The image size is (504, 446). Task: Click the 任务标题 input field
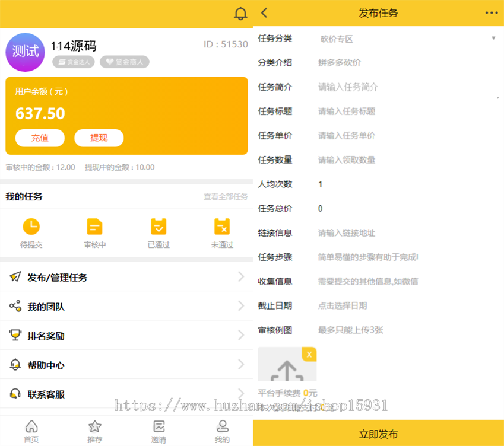[x=407, y=111]
